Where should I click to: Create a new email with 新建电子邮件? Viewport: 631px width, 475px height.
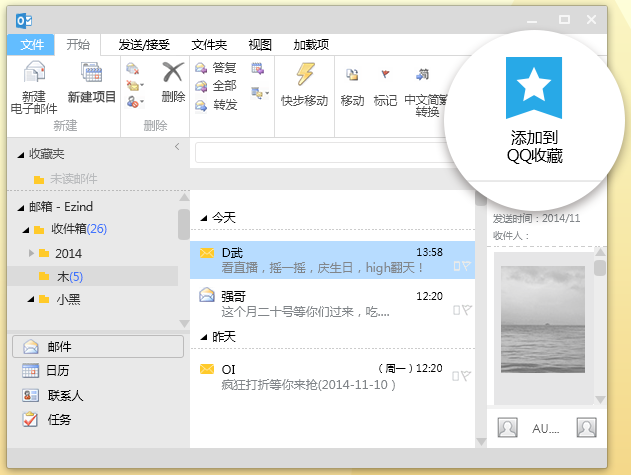tap(34, 87)
